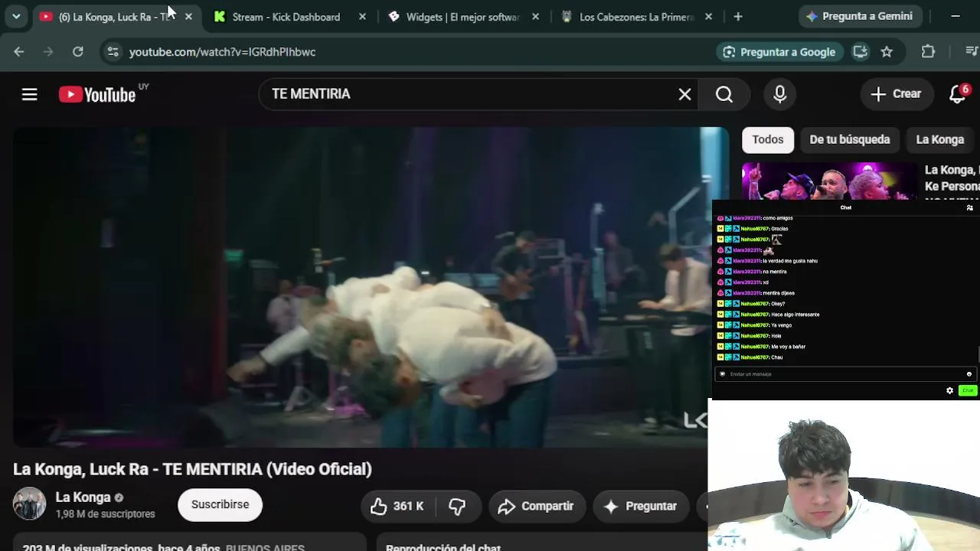Click chat message 'mentira dijeee'
Screen dimensions: 980x551
click(779, 293)
